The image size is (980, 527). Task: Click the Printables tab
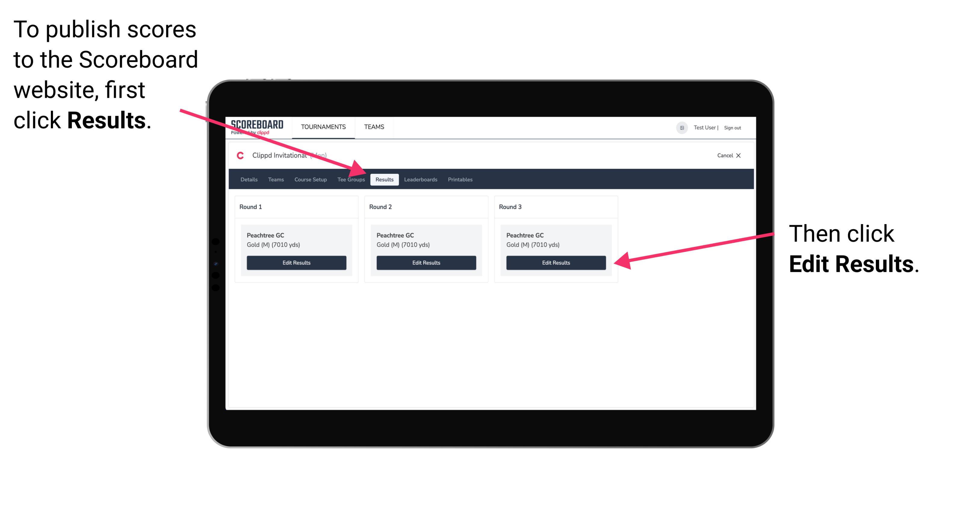tap(460, 179)
